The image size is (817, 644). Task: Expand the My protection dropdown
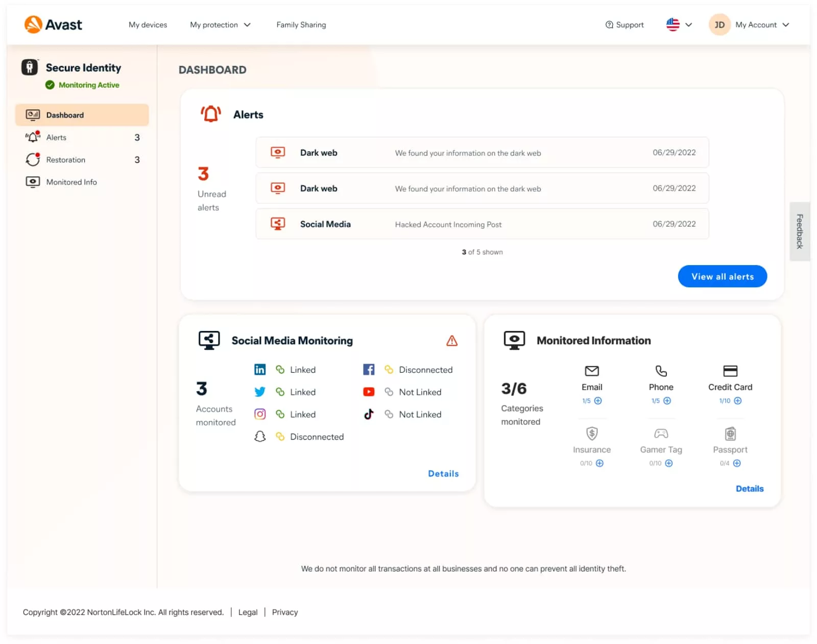(220, 25)
